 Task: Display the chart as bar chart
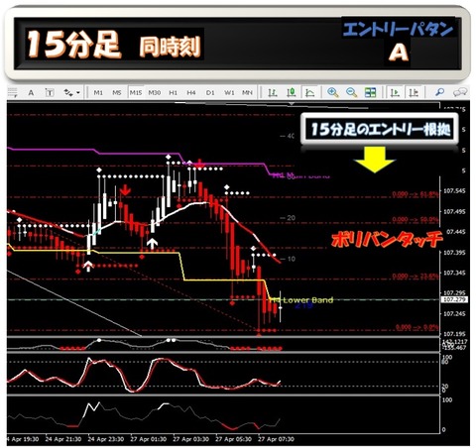(x=273, y=93)
